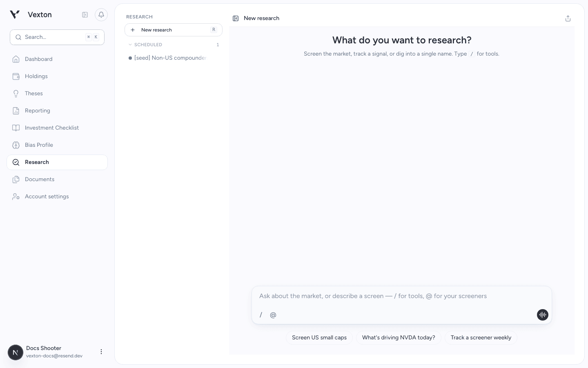Screen dimensions: 588x368
Task: Choose Screen US small caps suggestion
Action: pos(319,338)
